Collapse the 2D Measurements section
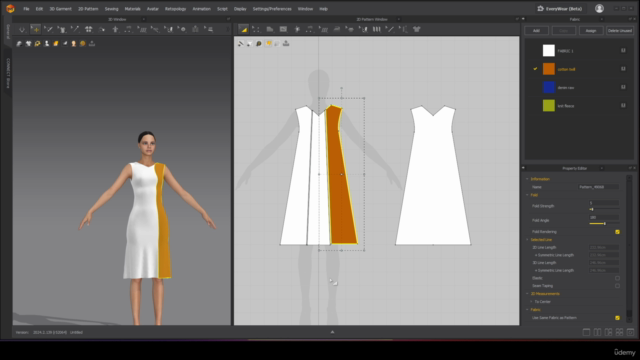Viewport: 640px width, 360px height. click(x=527, y=294)
